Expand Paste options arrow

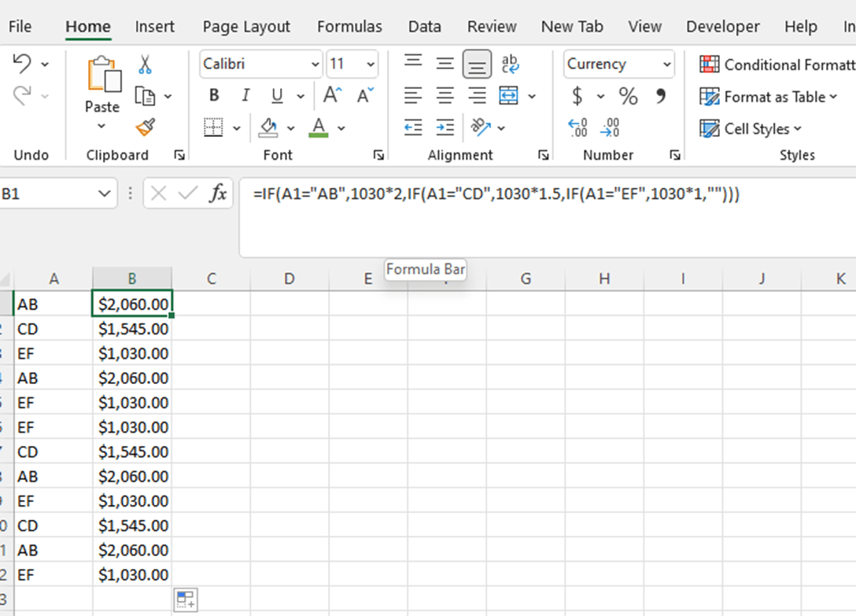pos(101,126)
